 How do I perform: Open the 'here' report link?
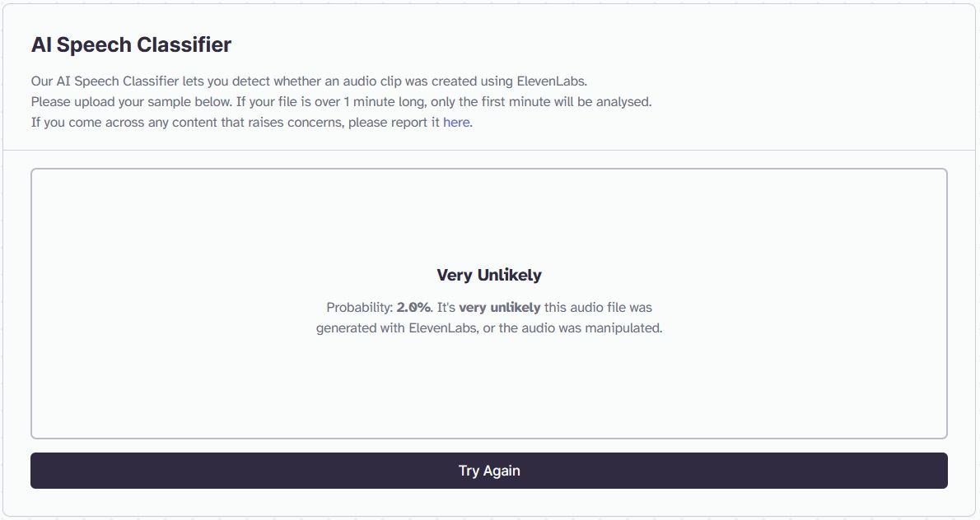tap(456, 122)
